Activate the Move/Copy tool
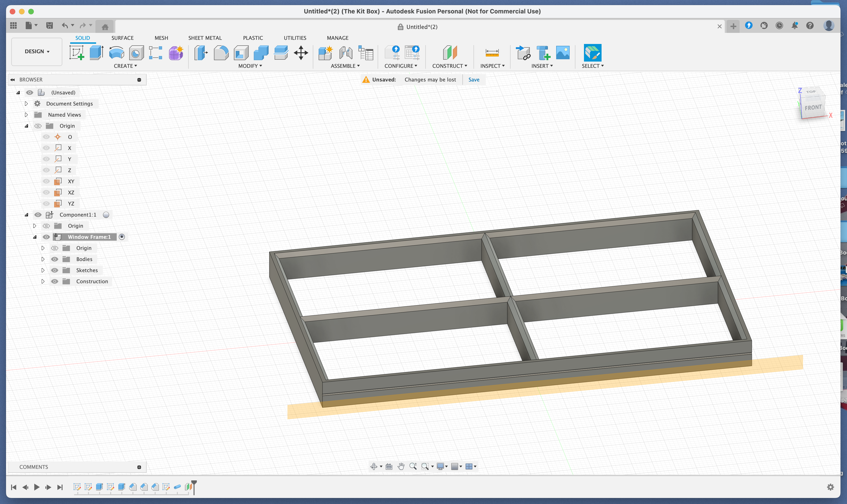Screen dimensions: 847x504 point(301,53)
